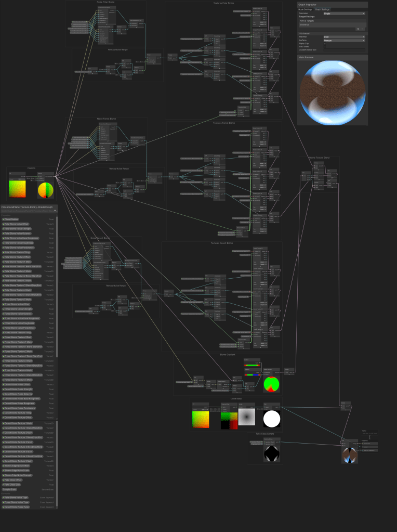
Task: Click the Main Preview sphere
Action: click(333, 92)
